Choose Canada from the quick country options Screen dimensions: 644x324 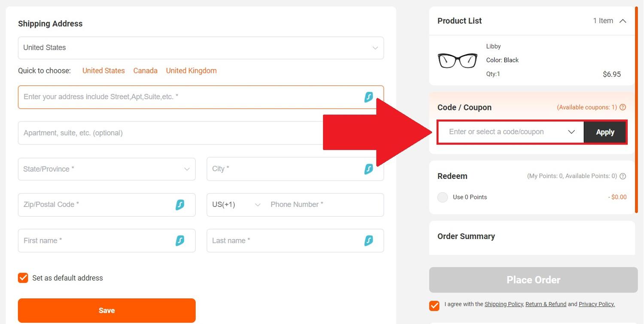(x=145, y=70)
